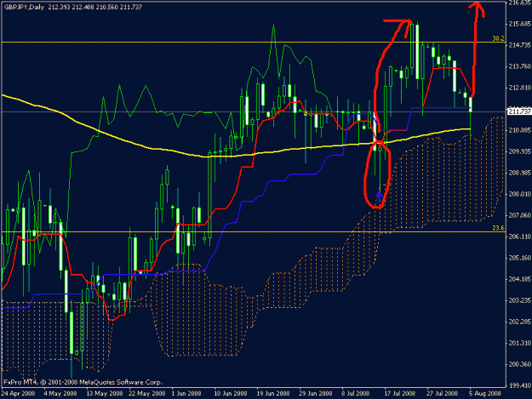The height and width of the screenshot is (399, 532).
Task: Click the current price label 211.737
Action: pos(519,111)
